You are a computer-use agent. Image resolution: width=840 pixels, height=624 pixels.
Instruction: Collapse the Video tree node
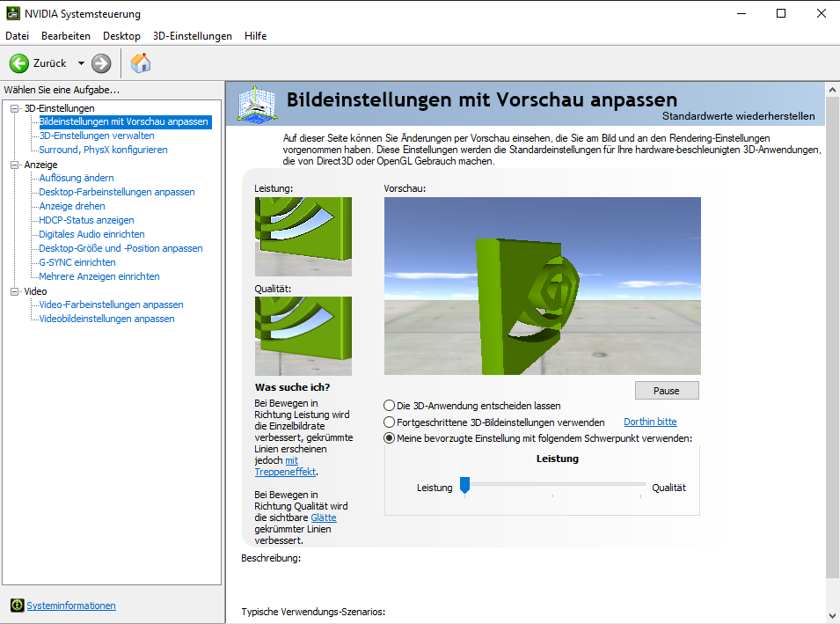pos(14,291)
